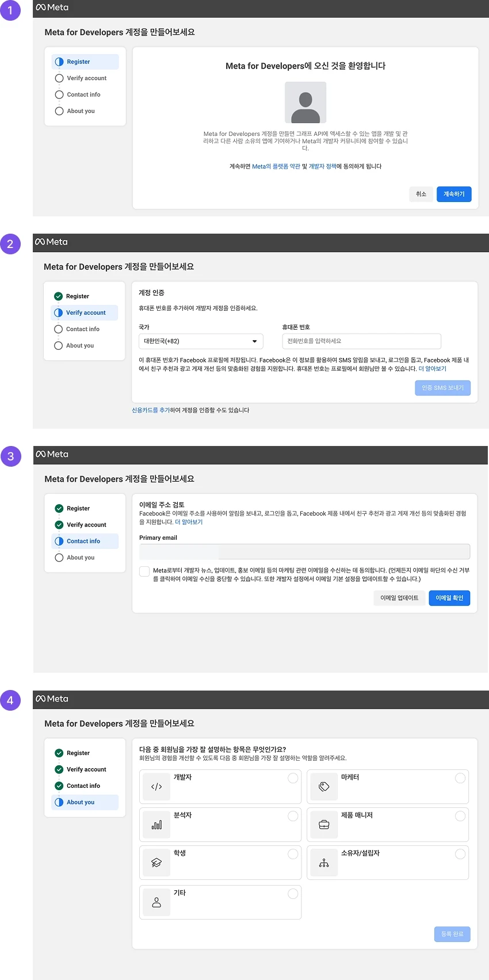
Task: Open 더 알아보기 link under the phone number notice
Action: [433, 368]
